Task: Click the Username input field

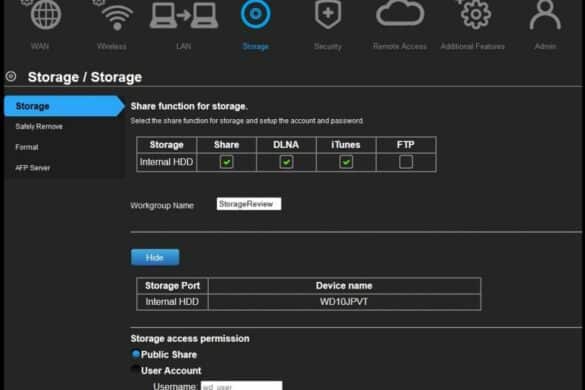Action: 241,386
